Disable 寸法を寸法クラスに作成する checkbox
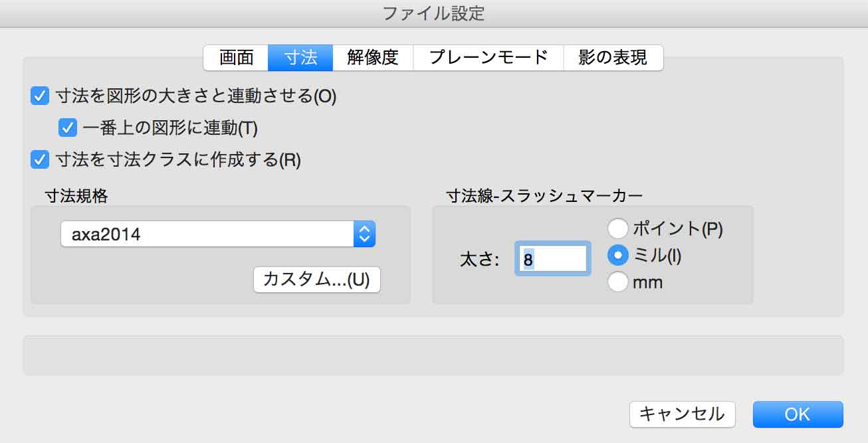This screenshot has width=868, height=443. (x=41, y=160)
